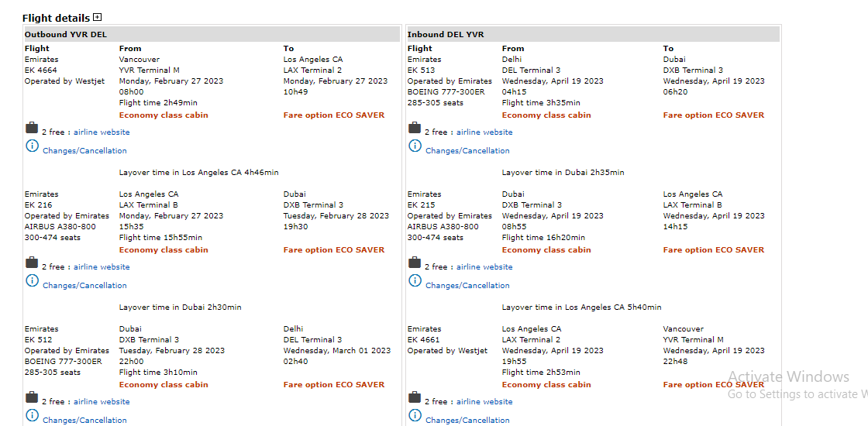Click info icon for inbound flight EK 215
This screenshot has width=868, height=426.
click(415, 280)
